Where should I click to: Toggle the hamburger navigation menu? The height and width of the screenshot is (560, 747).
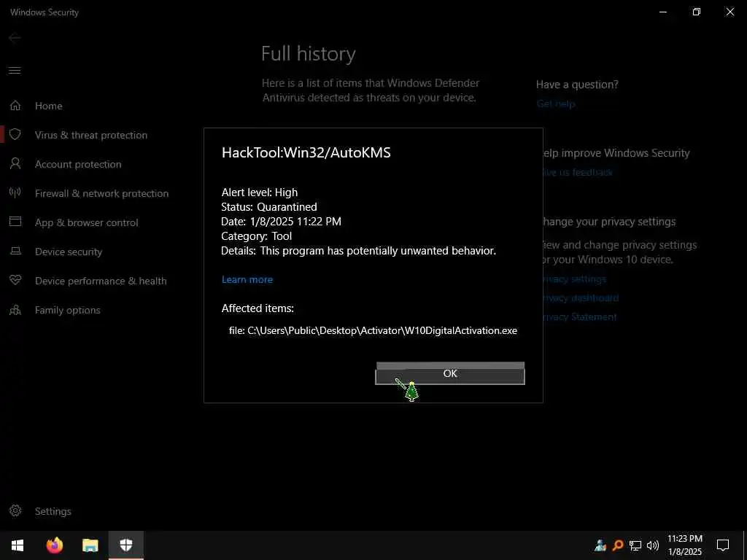15,71
